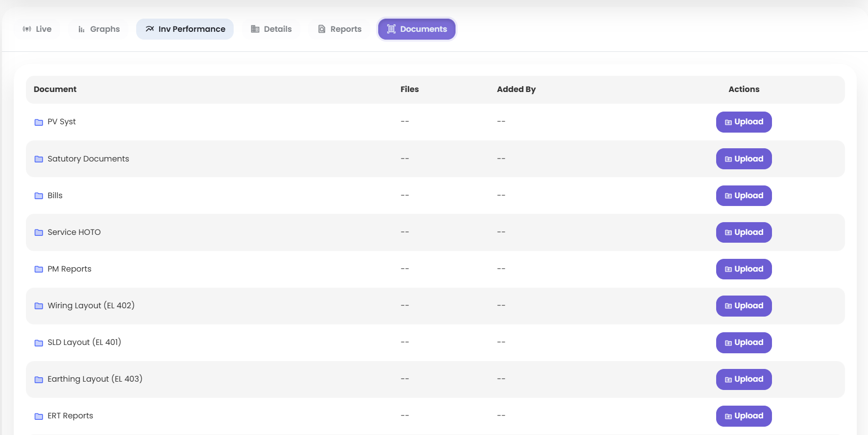Upload a file to SLD Layout (EL 401)
The height and width of the screenshot is (435, 868).
point(744,343)
